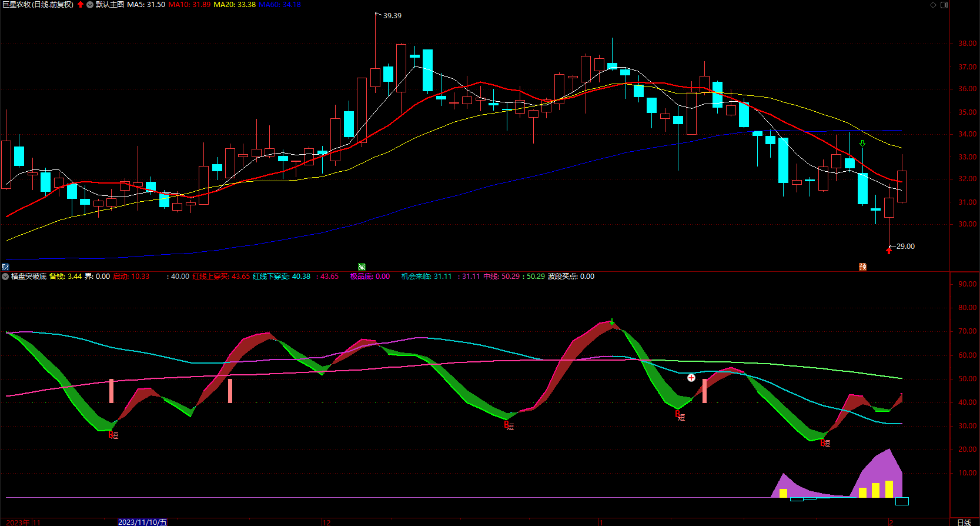Viewport: 980px width, 526px height.
Task: Click the 财 marker on the price chart
Action: click(5, 267)
